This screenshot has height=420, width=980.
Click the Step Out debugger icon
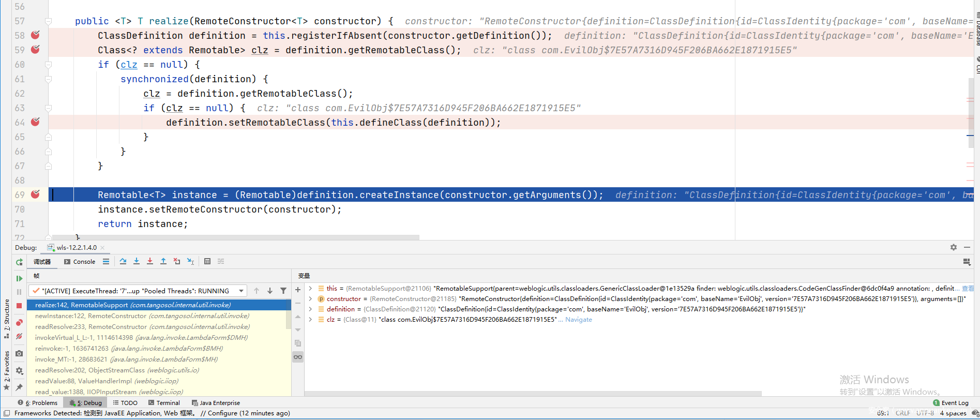tap(163, 261)
